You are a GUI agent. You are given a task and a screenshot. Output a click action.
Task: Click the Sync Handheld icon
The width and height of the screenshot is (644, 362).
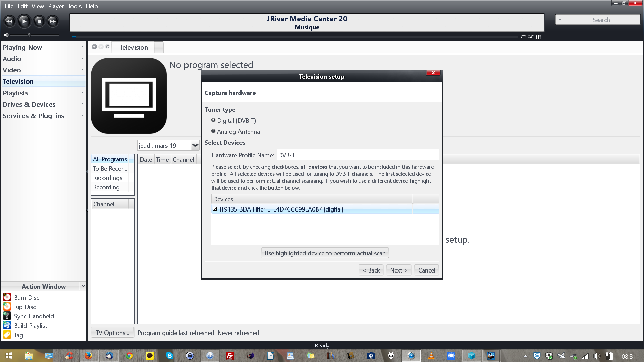7,316
